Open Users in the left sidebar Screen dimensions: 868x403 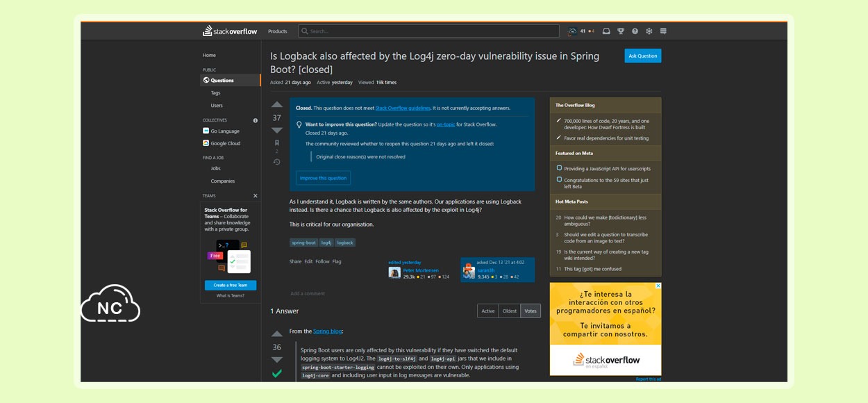click(x=217, y=106)
